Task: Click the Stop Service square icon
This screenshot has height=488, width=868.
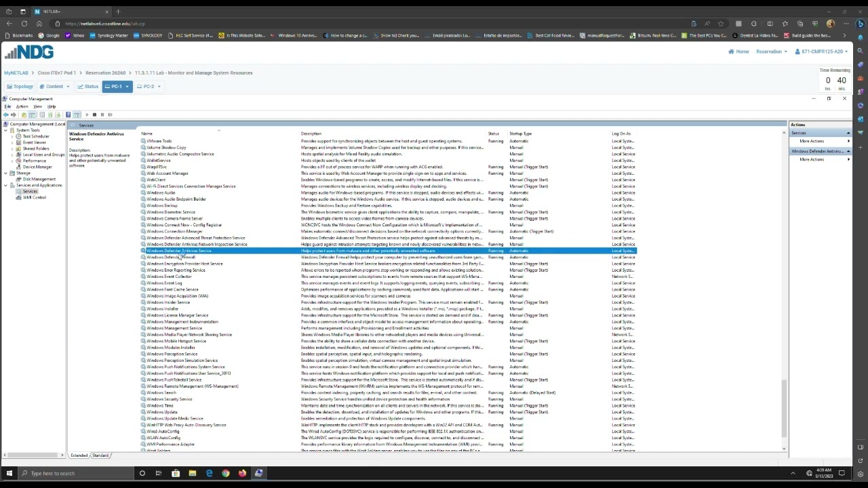Action: [x=94, y=115]
